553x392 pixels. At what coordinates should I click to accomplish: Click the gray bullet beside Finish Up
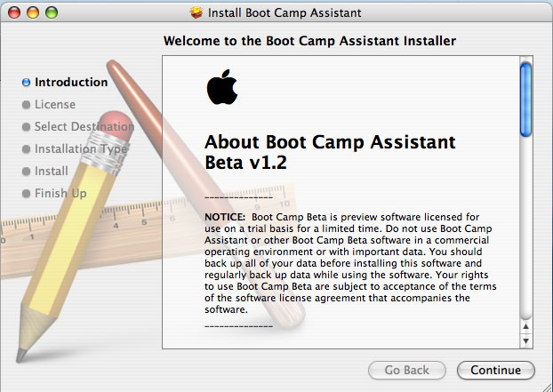pyautogui.click(x=26, y=193)
